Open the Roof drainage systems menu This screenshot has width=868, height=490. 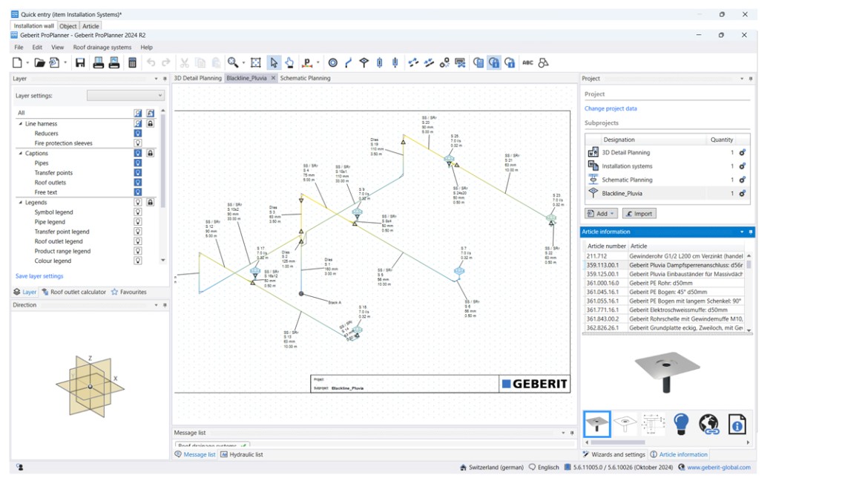point(102,48)
